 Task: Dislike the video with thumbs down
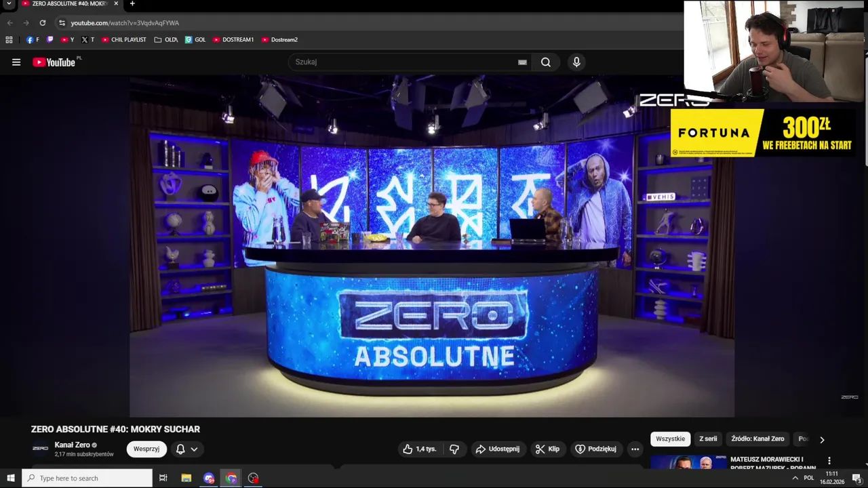454,449
